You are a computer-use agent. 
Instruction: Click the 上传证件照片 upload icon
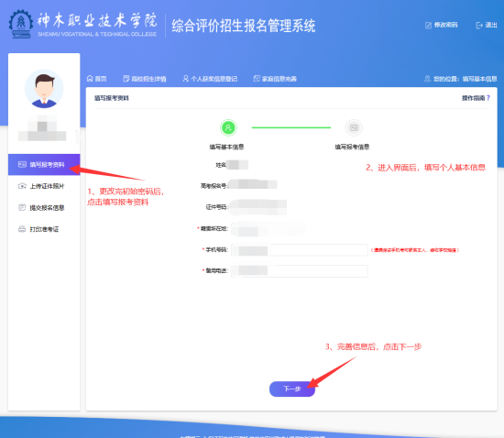point(22,186)
